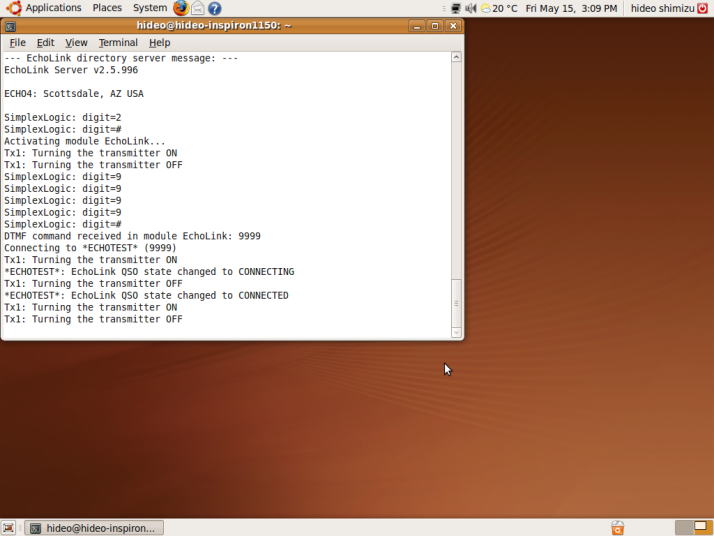Close the terminal window
Image resolution: width=714 pixels, height=536 pixels.
[453, 26]
